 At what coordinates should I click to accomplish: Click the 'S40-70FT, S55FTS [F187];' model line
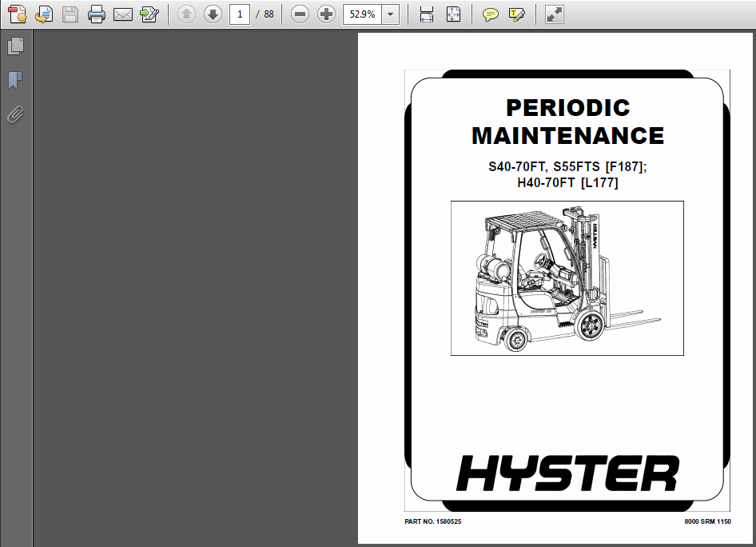[x=567, y=167]
